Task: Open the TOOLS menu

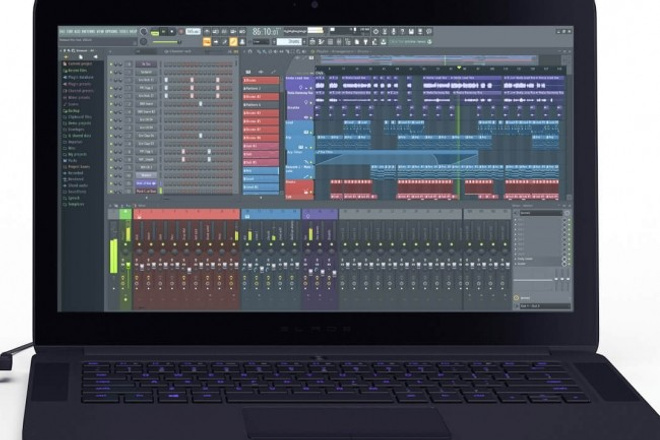Action: pos(123,32)
